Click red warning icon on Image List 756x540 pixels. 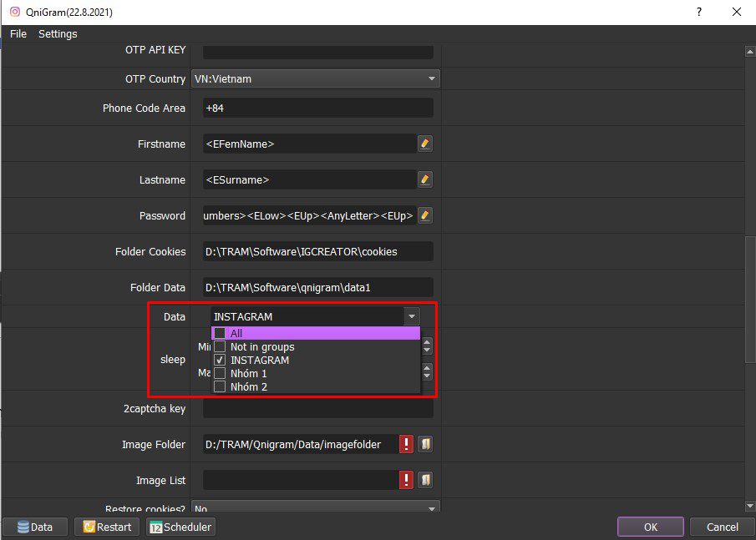[407, 480]
